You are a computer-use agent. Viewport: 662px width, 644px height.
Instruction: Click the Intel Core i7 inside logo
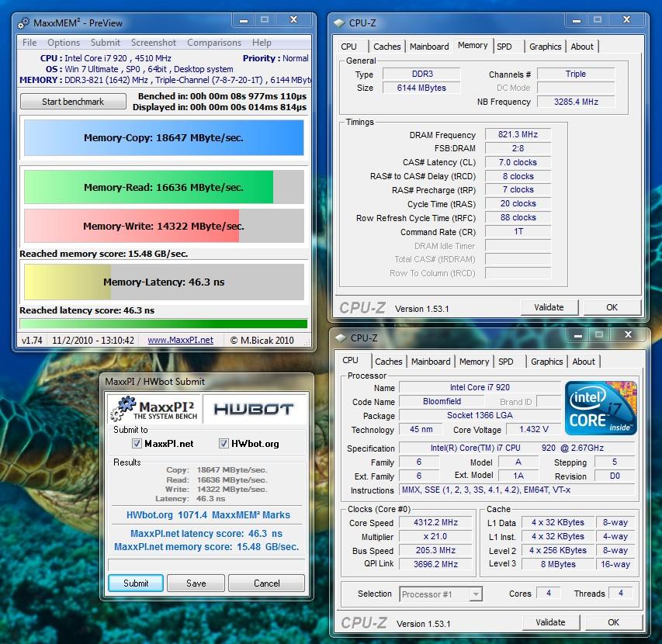pos(601,408)
